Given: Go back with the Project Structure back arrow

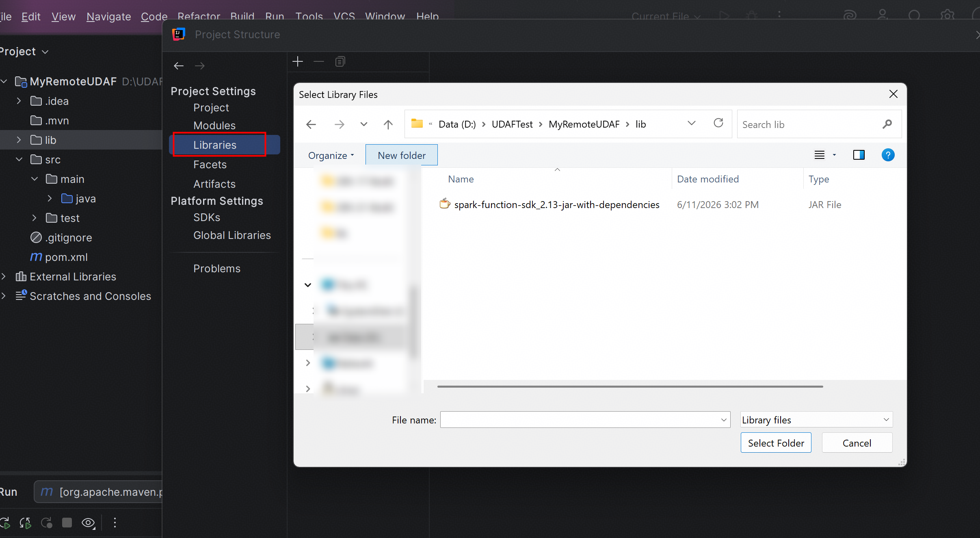Looking at the screenshot, I should [x=179, y=65].
